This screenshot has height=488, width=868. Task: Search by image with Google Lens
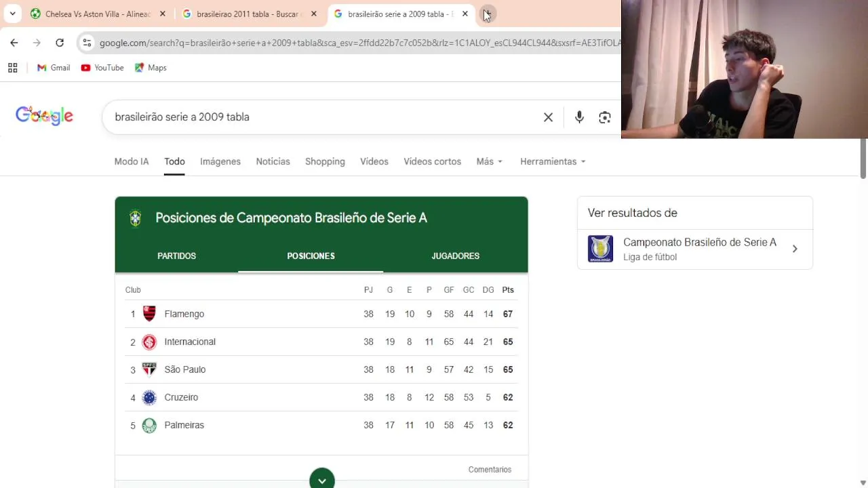[x=605, y=117]
